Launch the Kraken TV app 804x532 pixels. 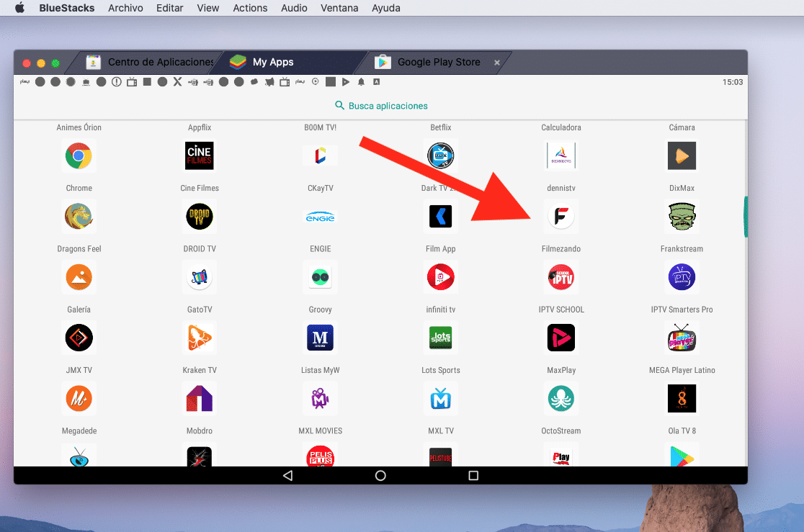pos(200,338)
